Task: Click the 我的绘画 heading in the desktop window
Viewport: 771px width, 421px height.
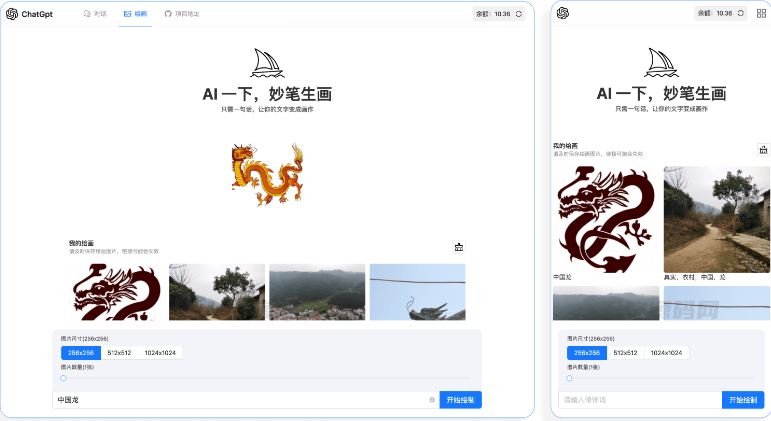Action: 81,243
